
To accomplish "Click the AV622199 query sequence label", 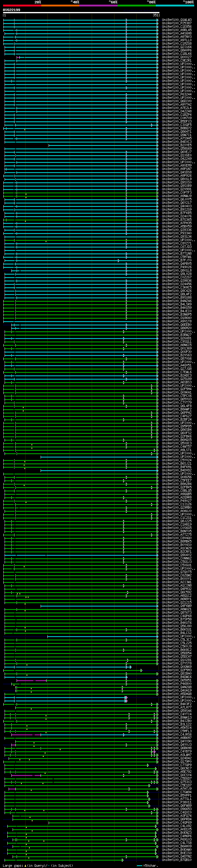I will [x=11, y=10].
